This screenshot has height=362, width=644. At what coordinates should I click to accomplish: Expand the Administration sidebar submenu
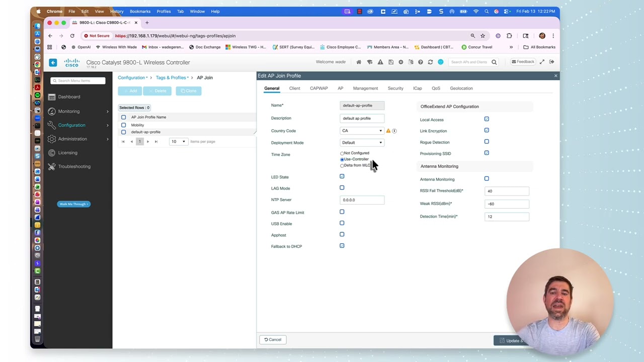tap(107, 139)
